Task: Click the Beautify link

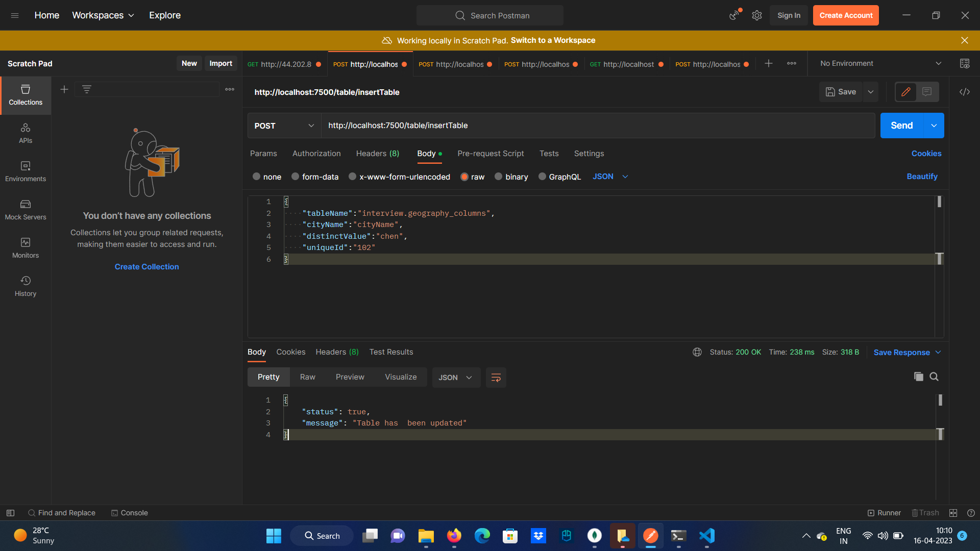Action: [922, 177]
